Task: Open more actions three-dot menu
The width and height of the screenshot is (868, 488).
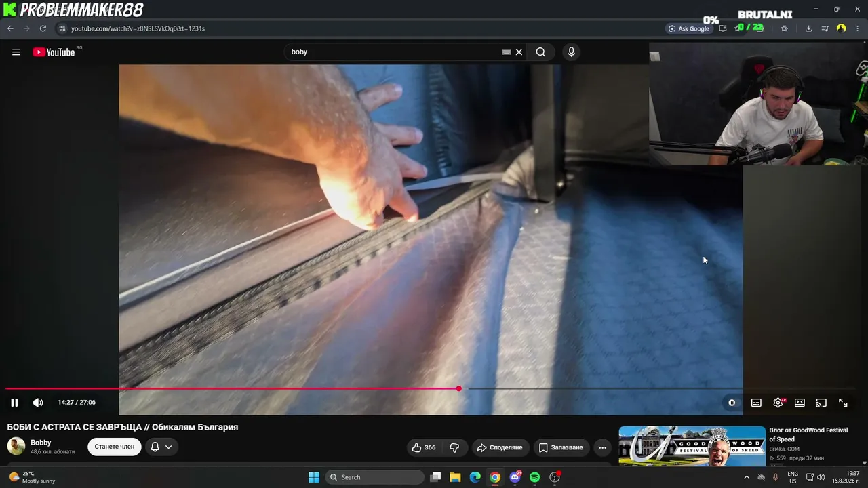Action: pyautogui.click(x=602, y=447)
